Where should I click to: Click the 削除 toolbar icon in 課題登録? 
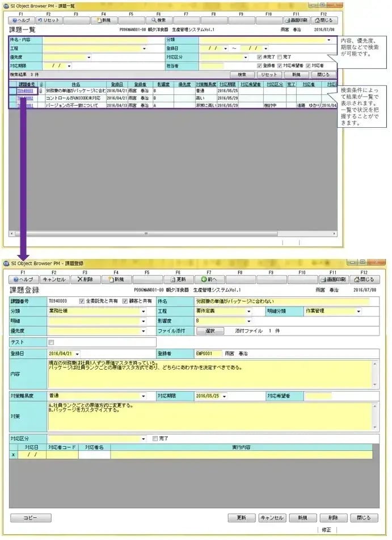(x=85, y=279)
